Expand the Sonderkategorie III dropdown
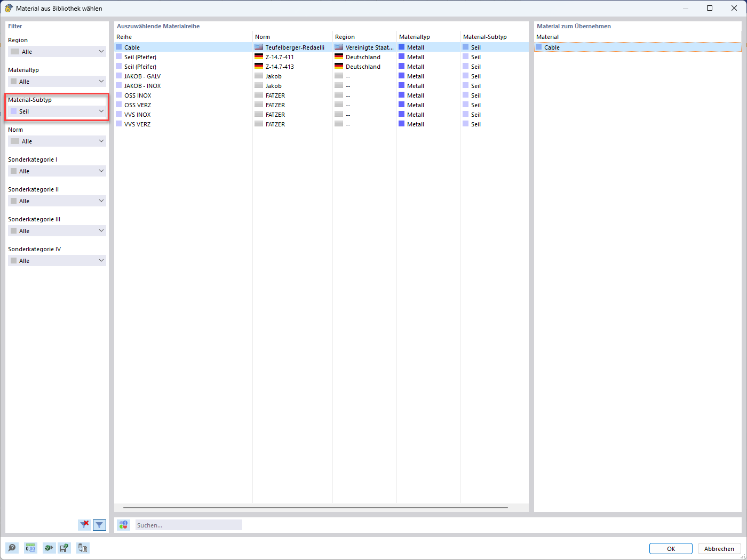This screenshot has height=560, width=747. pos(57,231)
